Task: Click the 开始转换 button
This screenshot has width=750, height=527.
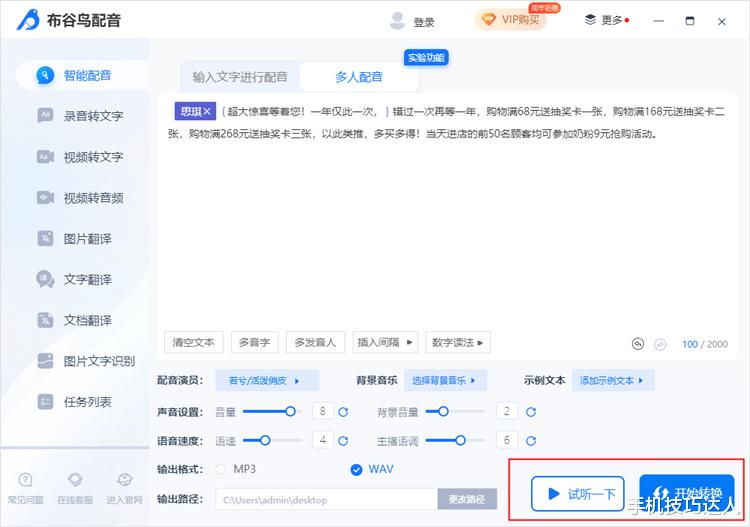Action: pos(687,494)
